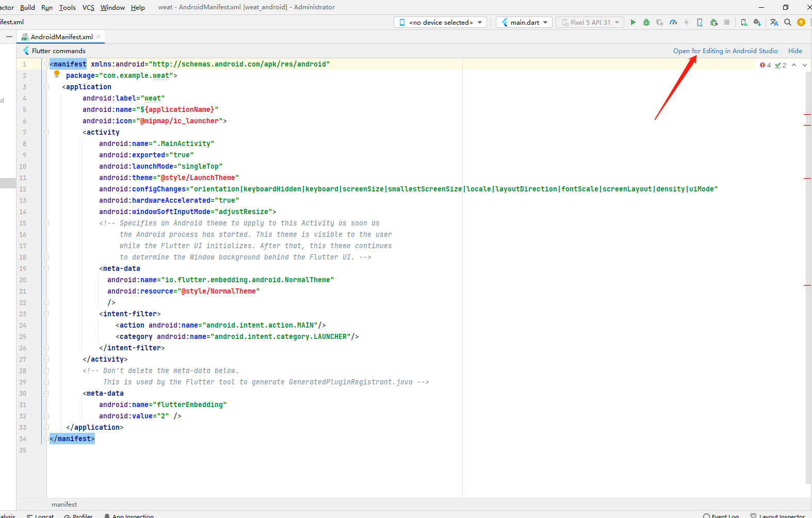812x518 pixels.
Task: Close the AndroidManifest.xml tab
Action: pyautogui.click(x=99, y=37)
